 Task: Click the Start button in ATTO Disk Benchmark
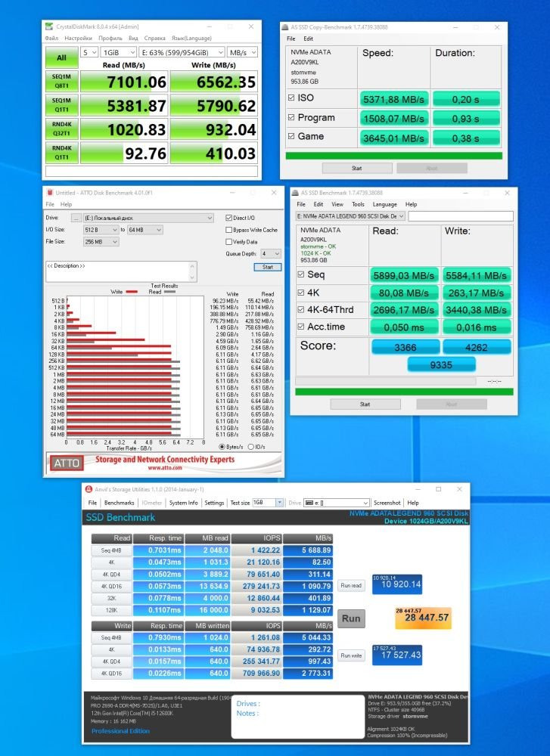click(x=268, y=267)
